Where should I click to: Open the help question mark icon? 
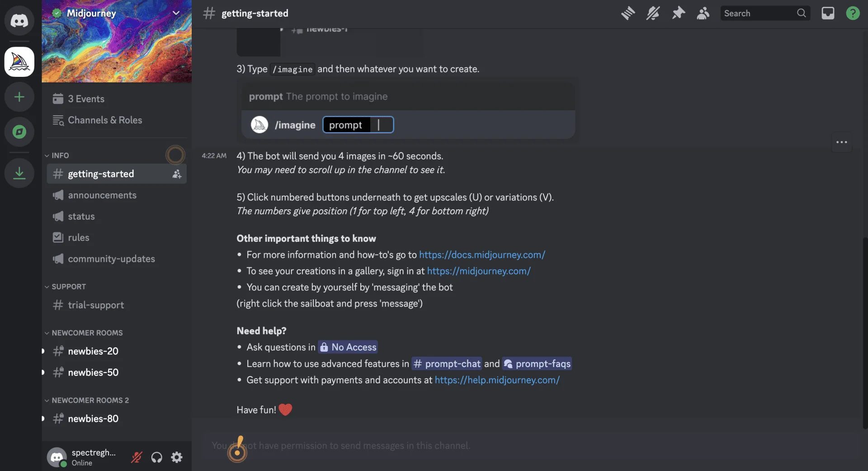point(853,14)
